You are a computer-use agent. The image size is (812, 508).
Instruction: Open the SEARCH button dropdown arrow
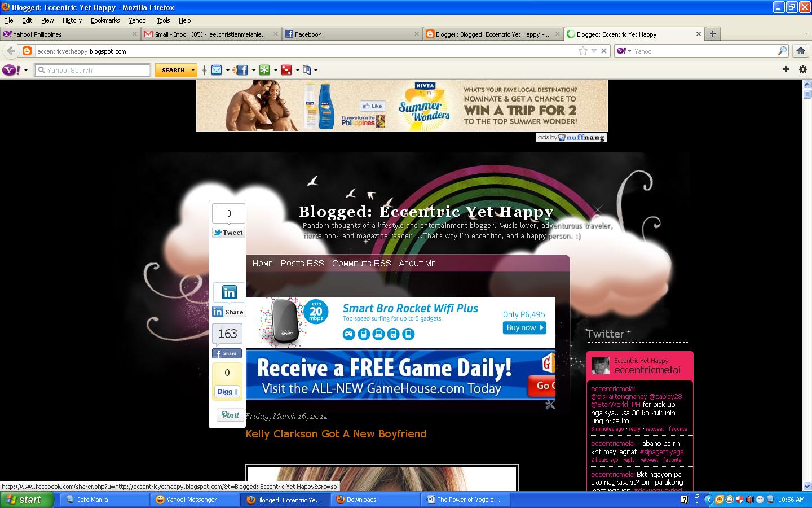pyautogui.click(x=193, y=70)
